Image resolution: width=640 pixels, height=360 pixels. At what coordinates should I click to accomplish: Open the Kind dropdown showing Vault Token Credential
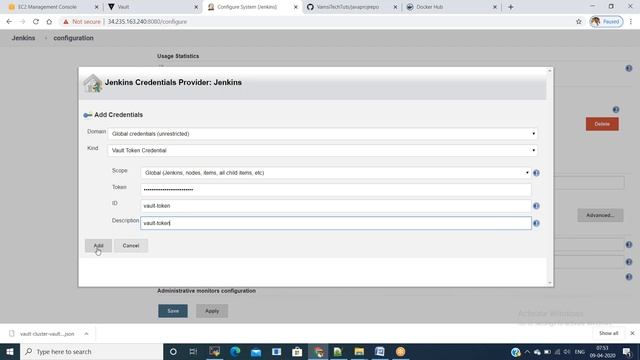[x=322, y=150]
